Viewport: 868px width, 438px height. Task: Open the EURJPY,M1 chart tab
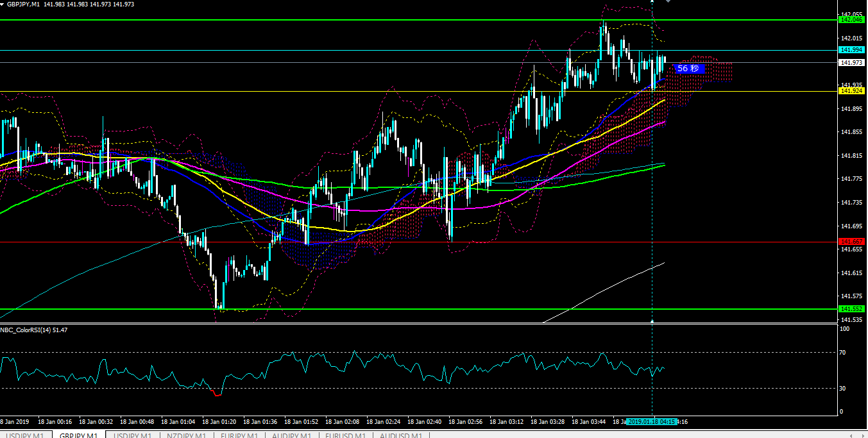coord(241,435)
